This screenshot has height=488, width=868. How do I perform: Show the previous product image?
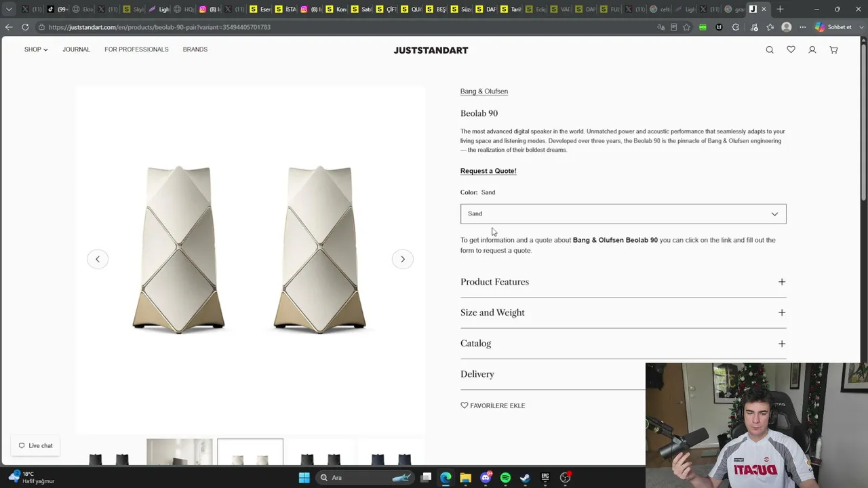[98, 259]
